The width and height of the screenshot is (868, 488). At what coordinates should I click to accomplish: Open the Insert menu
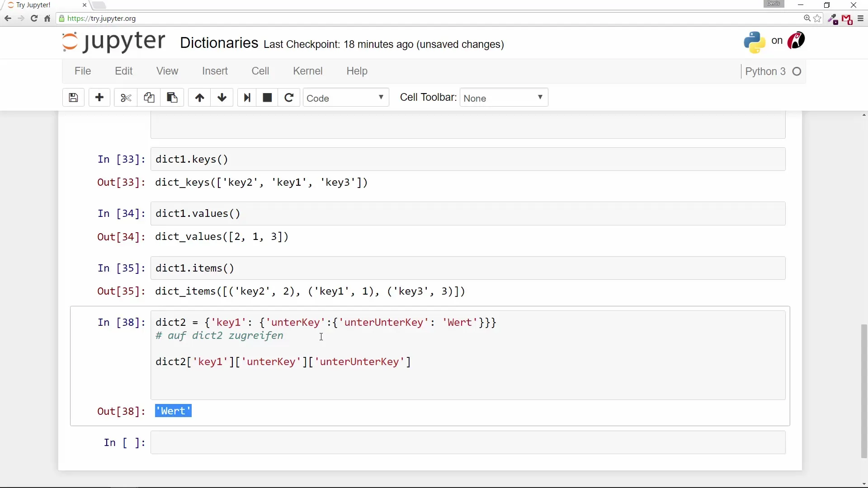[215, 71]
